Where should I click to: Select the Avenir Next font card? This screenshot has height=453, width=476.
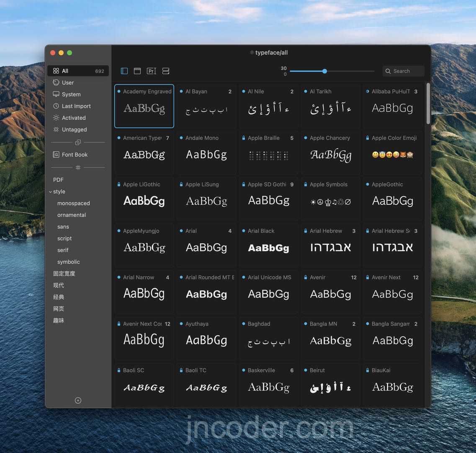tap(393, 292)
